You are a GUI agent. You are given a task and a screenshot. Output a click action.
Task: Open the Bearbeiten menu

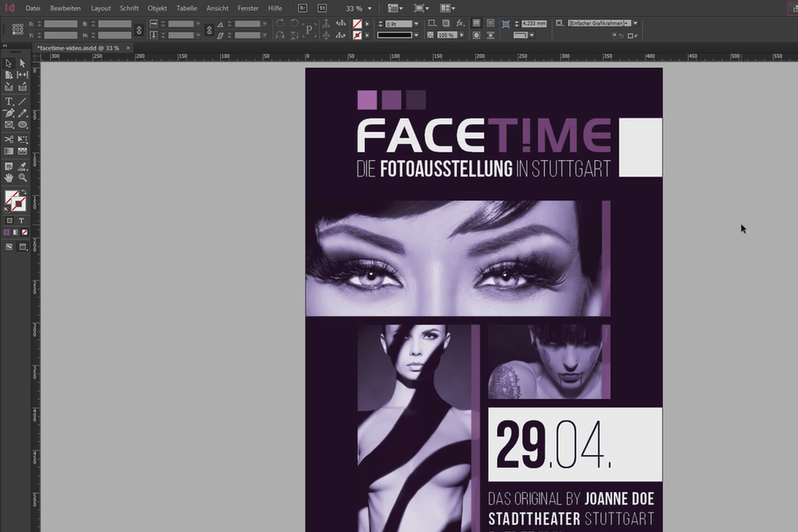click(x=65, y=9)
